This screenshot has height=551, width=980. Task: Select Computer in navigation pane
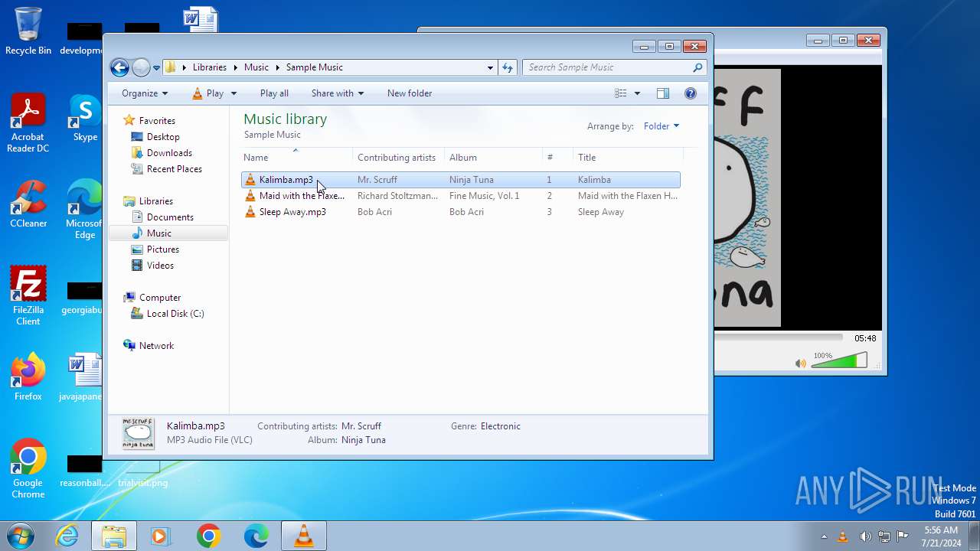point(160,298)
